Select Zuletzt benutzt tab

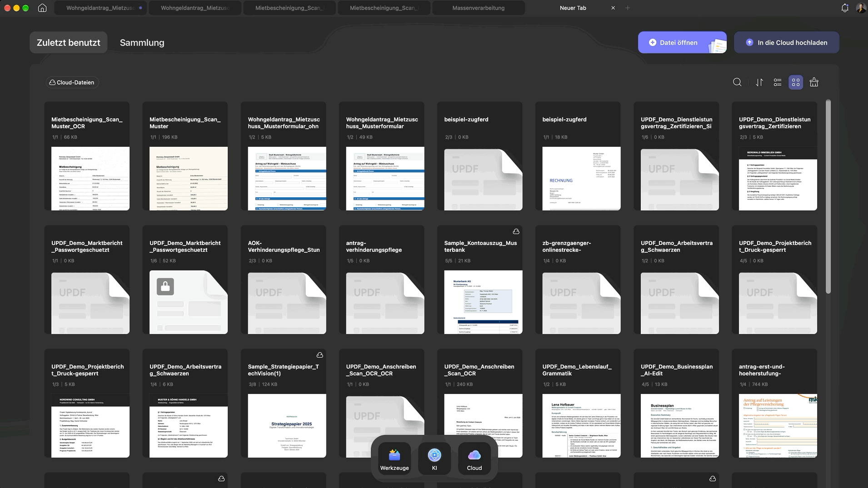69,42
